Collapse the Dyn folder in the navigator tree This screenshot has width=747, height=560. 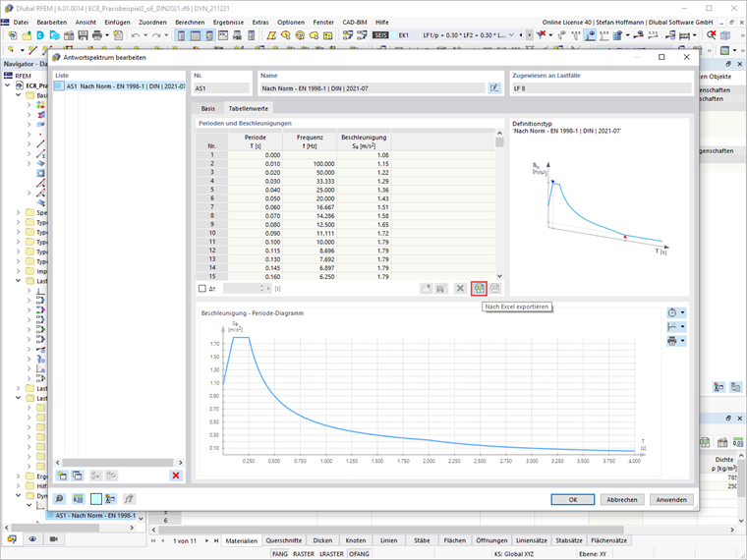point(18,496)
